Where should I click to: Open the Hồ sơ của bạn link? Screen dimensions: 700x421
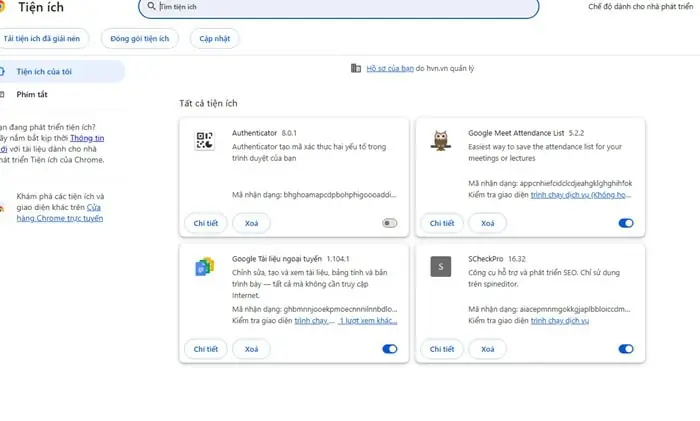(x=390, y=68)
